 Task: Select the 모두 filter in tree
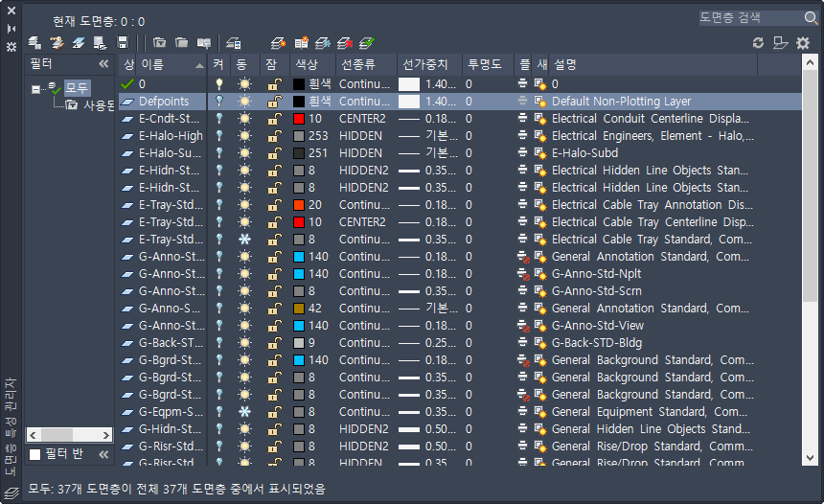coord(77,88)
